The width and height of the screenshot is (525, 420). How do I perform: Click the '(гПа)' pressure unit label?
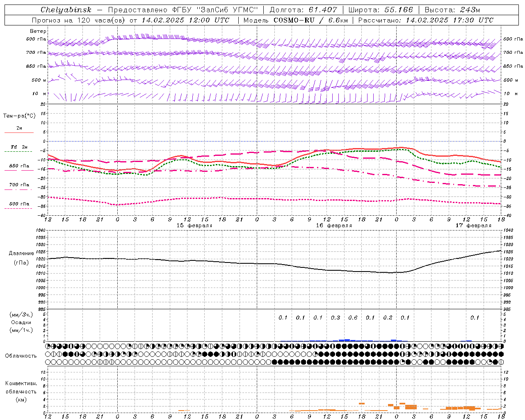tap(21, 263)
